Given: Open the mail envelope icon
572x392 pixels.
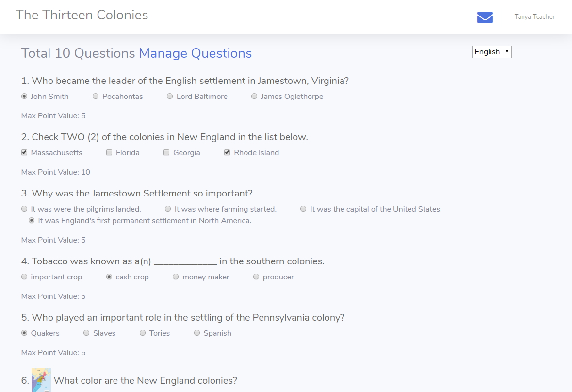Looking at the screenshot, I should coord(485,17).
